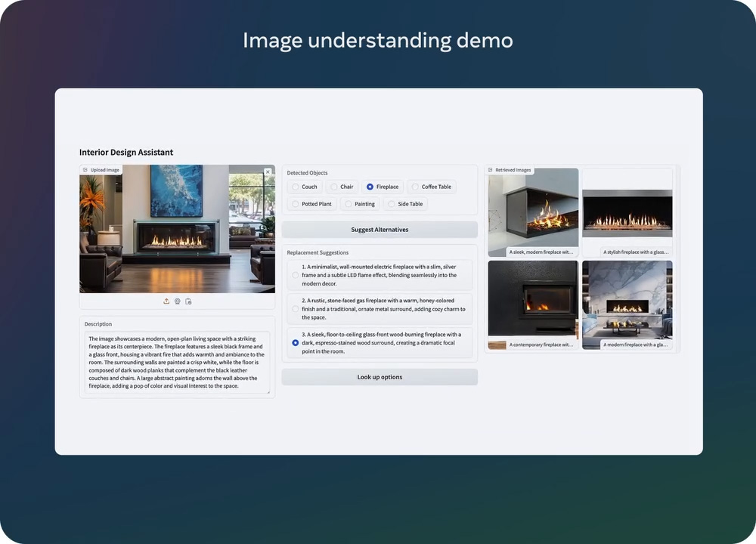Select the Chair detected object
The image size is (756, 544).
[x=334, y=187]
